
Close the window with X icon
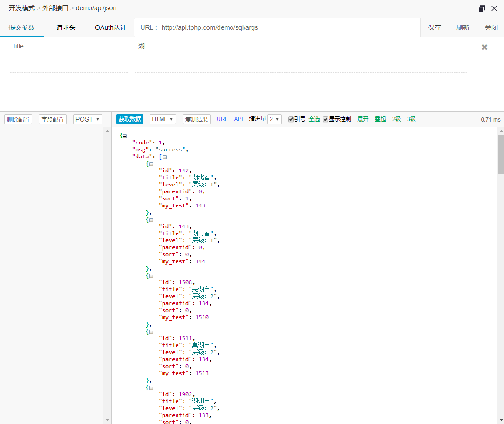point(494,8)
